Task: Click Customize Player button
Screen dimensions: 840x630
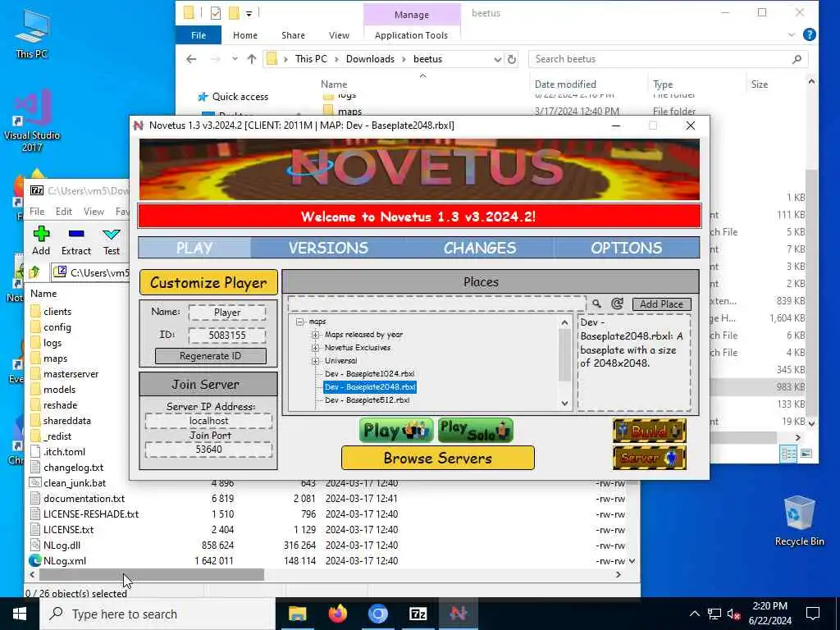Action: (208, 282)
